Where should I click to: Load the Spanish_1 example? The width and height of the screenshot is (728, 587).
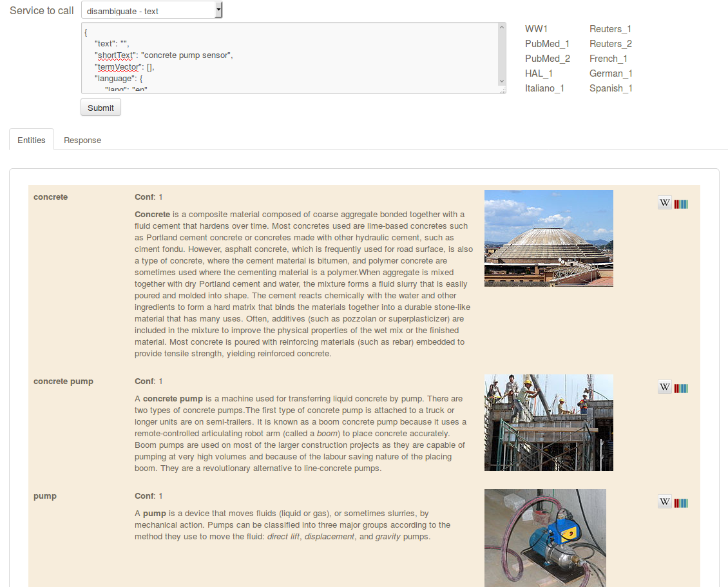[611, 88]
